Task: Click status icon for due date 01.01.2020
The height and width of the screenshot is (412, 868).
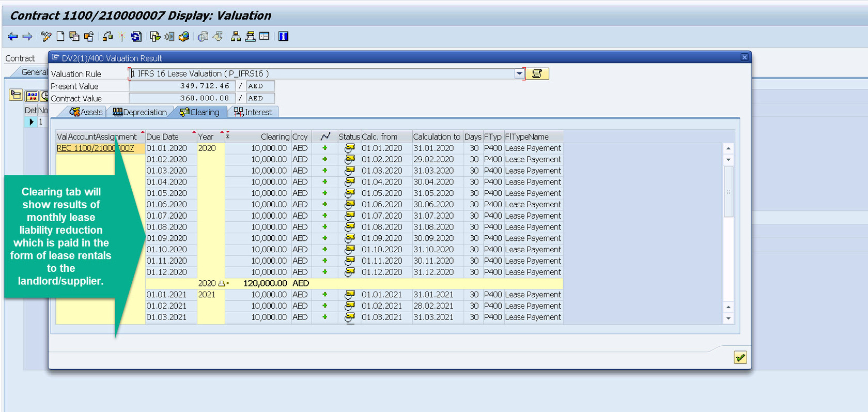Action: click(350, 148)
